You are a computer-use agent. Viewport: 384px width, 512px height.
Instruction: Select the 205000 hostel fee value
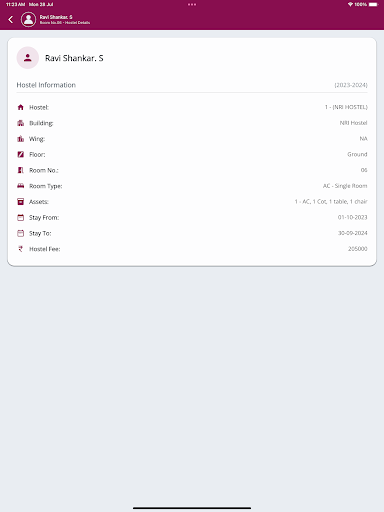pos(358,249)
